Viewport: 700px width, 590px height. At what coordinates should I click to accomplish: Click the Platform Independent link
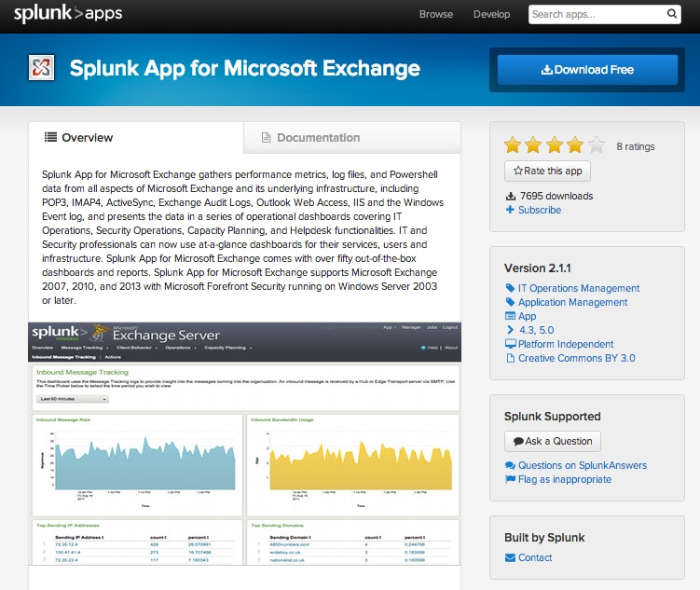pos(566,344)
